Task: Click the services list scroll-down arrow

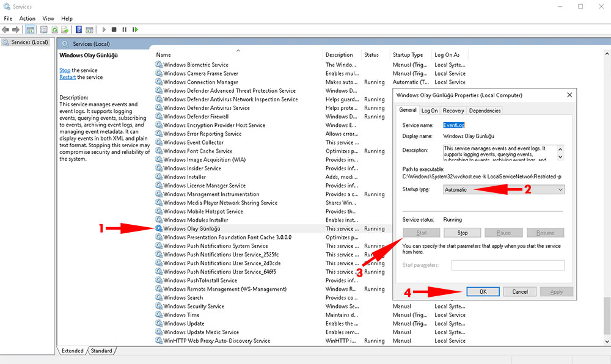Action: pyautogui.click(x=607, y=341)
